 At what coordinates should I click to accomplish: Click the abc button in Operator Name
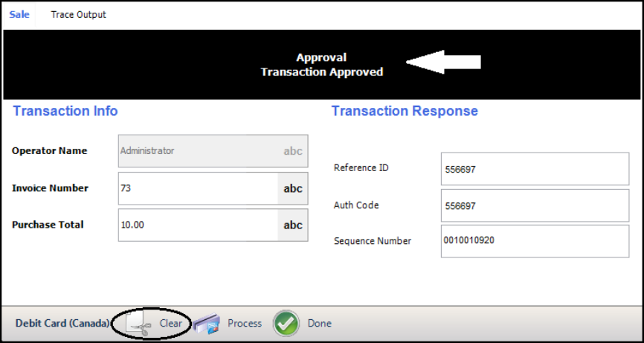[293, 151]
